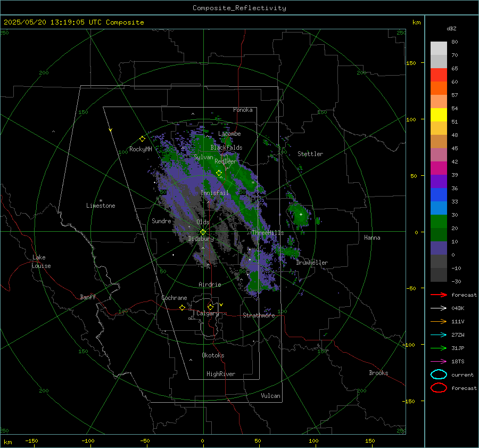Click the Olds label

[x=203, y=222]
